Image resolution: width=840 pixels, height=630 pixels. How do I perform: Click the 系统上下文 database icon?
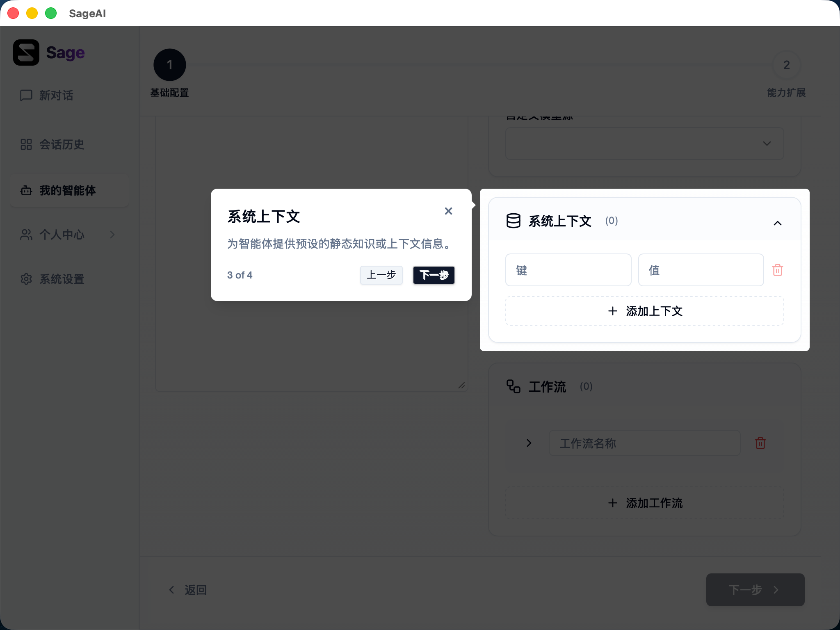click(513, 221)
